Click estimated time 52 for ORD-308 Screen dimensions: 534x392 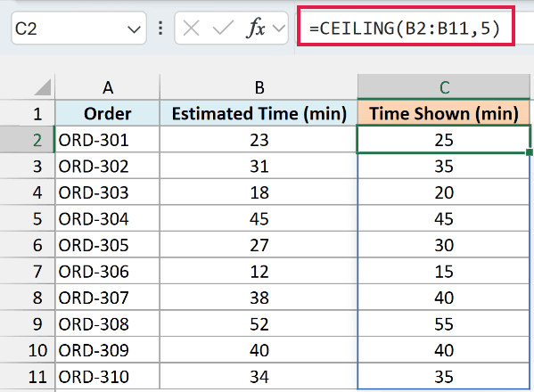click(x=259, y=324)
